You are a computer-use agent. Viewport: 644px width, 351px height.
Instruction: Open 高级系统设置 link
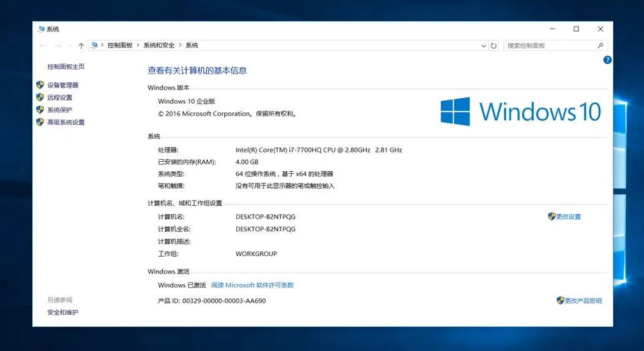click(66, 122)
